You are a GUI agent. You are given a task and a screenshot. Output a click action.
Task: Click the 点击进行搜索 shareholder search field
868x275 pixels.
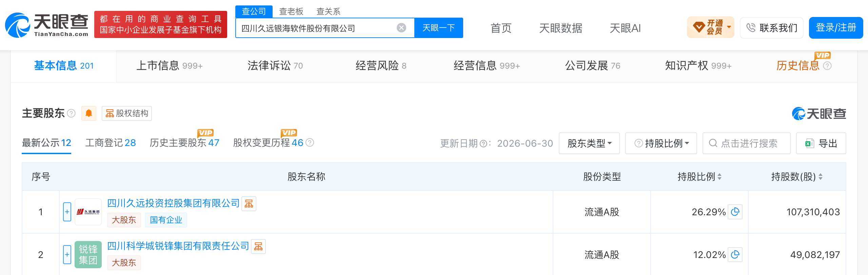coord(747,143)
